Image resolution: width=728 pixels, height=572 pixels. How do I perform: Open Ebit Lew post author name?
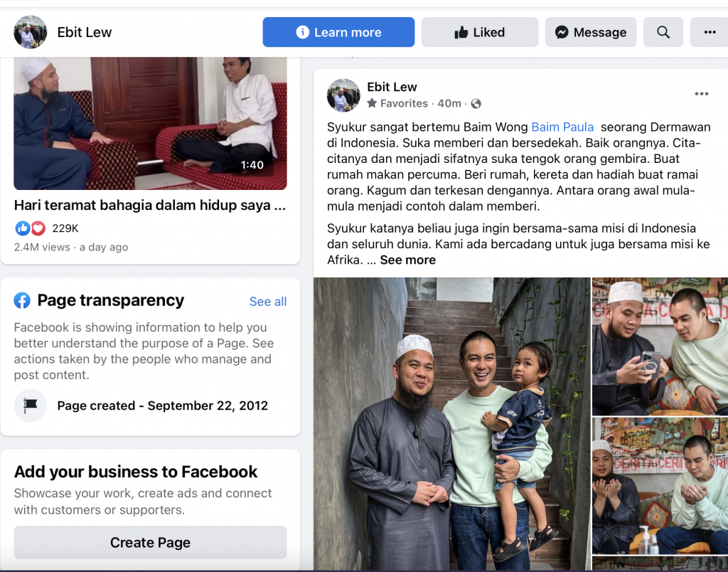point(392,87)
